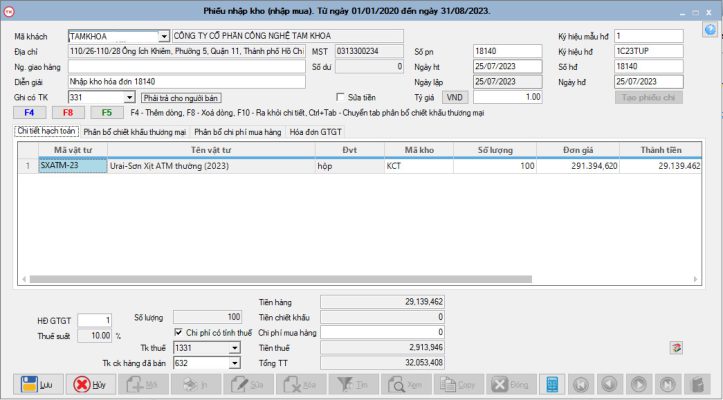
Task: Open the blue calculator icon
Action: [x=552, y=384]
